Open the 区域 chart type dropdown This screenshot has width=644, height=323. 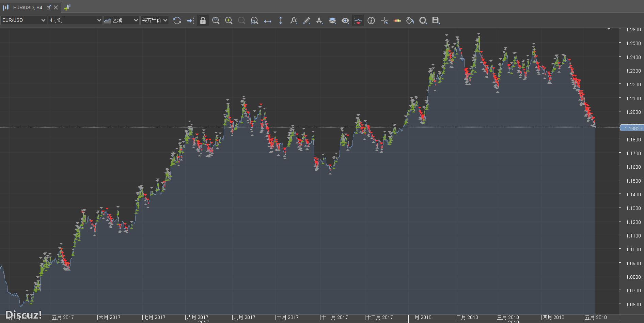point(121,20)
